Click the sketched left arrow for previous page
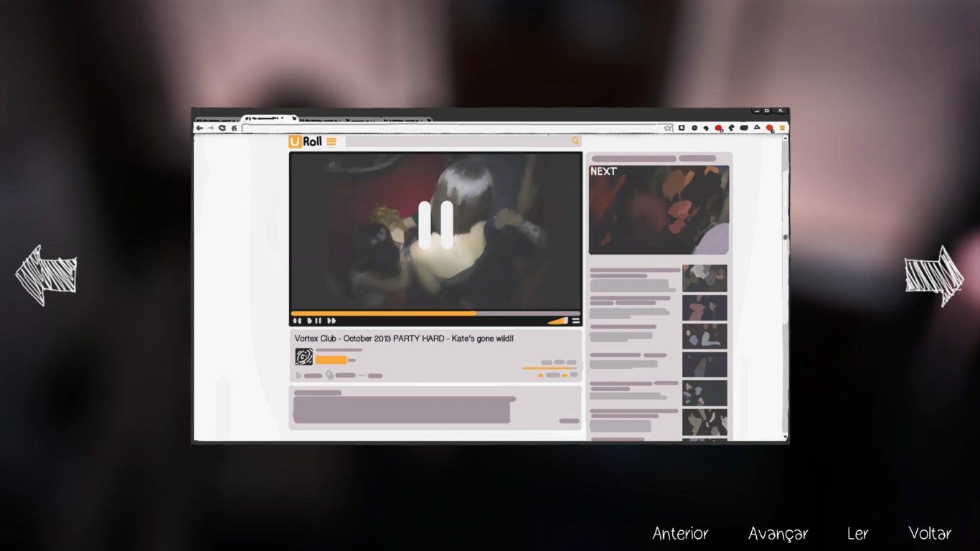Image resolution: width=980 pixels, height=551 pixels. 46,275
